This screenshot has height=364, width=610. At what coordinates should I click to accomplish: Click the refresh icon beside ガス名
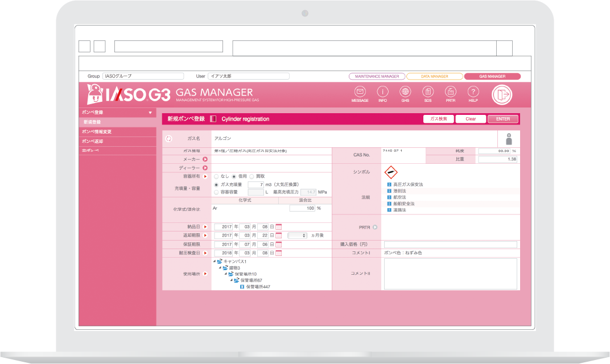click(168, 138)
